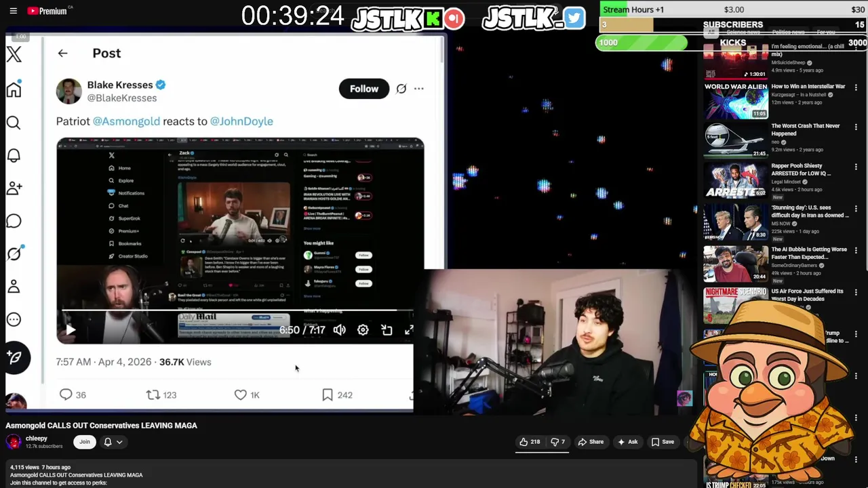
Task: Open Grok from the X sidebar
Action: coord(14,253)
